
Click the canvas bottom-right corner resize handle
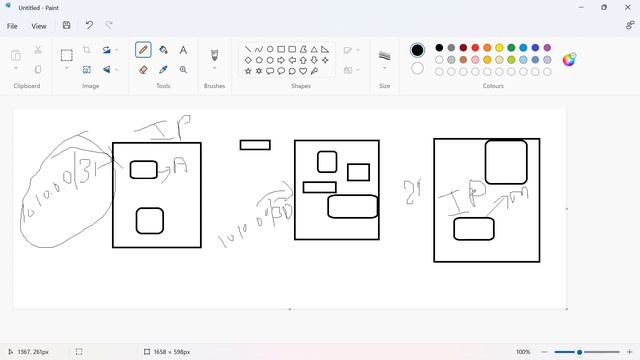pyautogui.click(x=567, y=309)
